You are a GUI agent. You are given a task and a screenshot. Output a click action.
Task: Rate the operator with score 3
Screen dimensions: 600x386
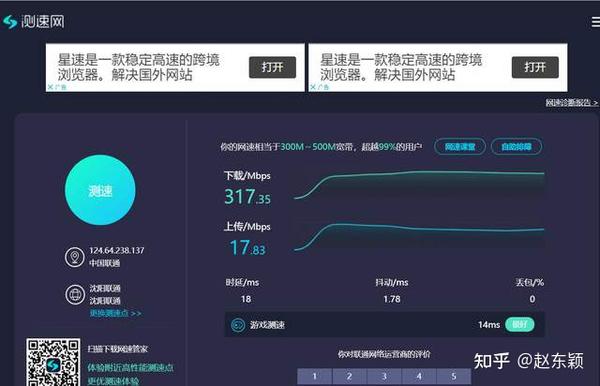click(384, 376)
